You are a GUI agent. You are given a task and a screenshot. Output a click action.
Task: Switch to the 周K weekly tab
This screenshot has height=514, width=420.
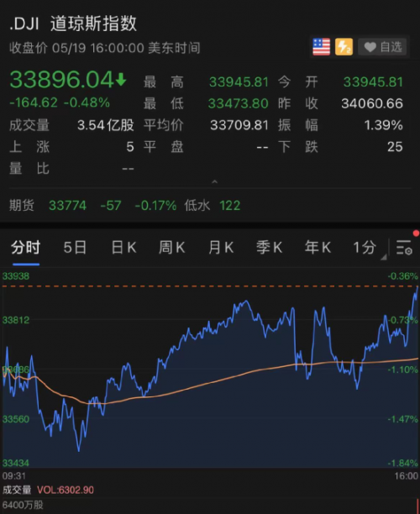(x=172, y=247)
